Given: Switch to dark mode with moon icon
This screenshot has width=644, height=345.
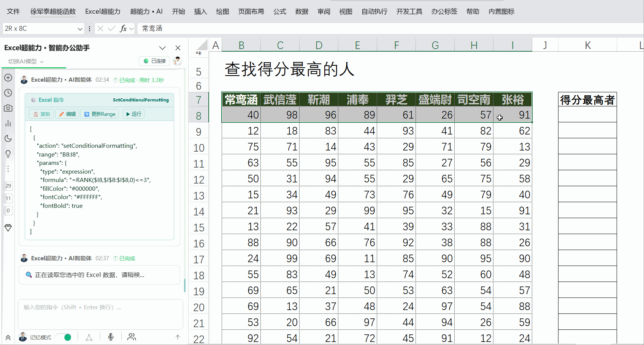Looking at the screenshot, I should [8, 138].
